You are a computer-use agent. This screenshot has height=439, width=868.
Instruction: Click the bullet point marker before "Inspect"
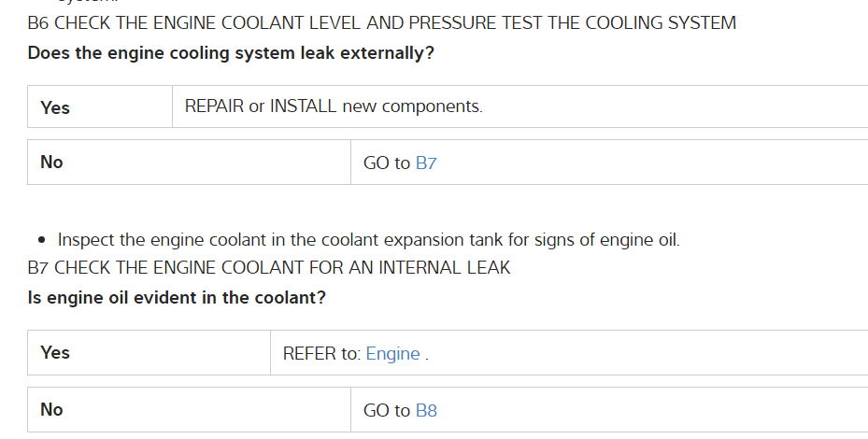(42, 241)
